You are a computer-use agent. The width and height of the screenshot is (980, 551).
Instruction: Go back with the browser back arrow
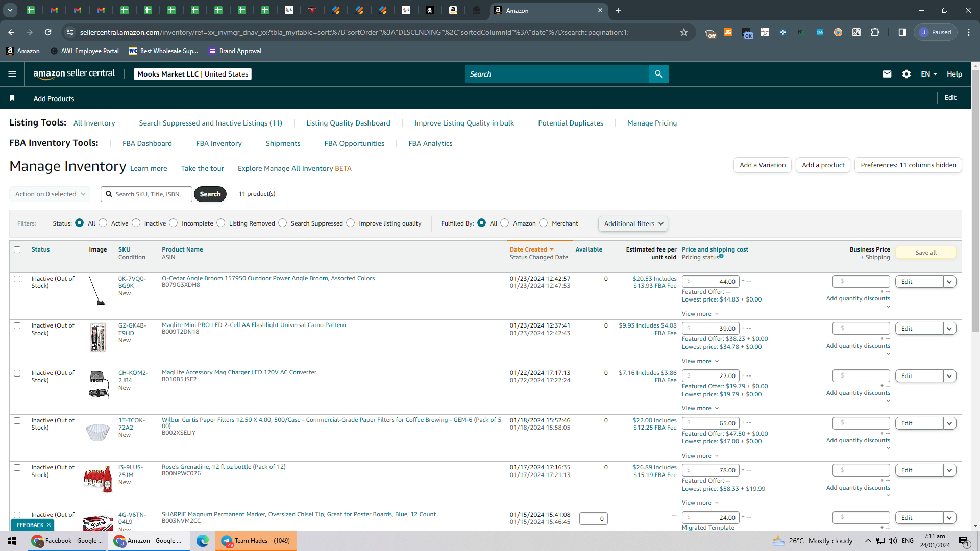(11, 32)
